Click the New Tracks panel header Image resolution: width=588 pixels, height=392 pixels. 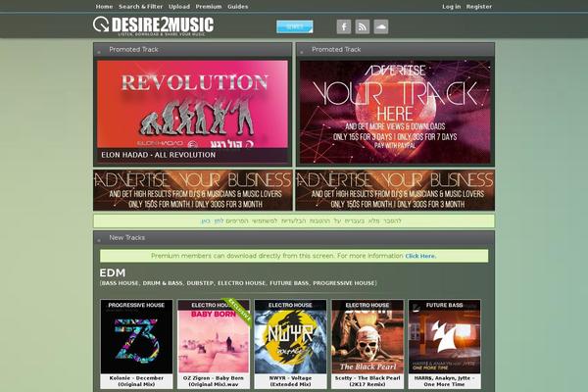click(x=294, y=238)
